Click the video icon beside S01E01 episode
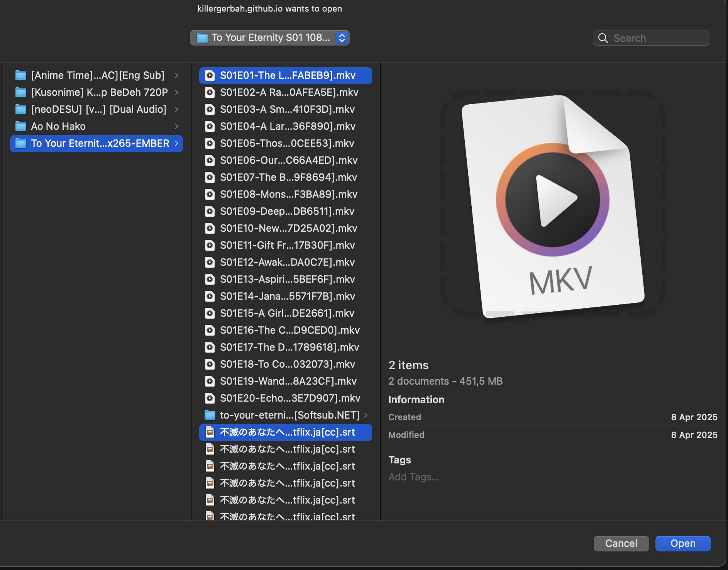 pyautogui.click(x=210, y=75)
